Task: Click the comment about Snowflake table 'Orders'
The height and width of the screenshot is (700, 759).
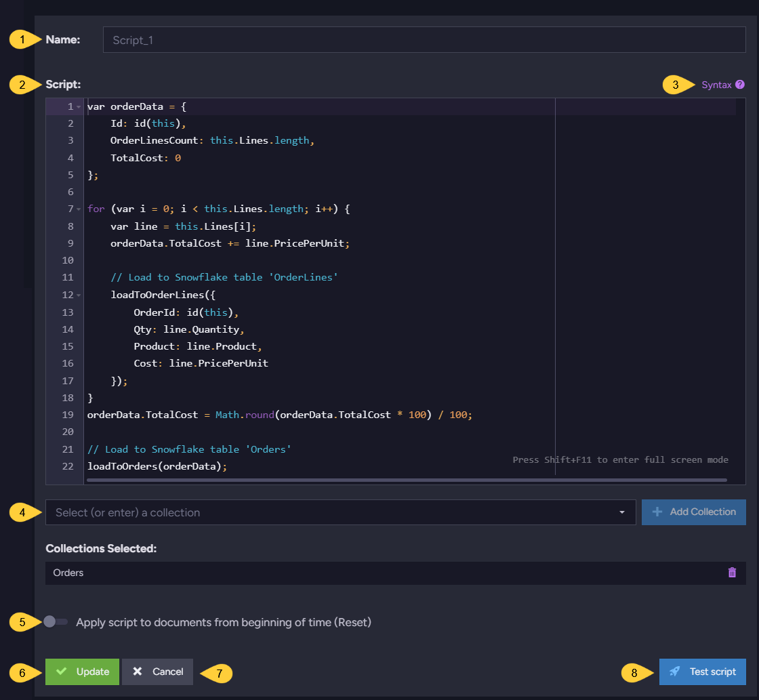Action: [189, 449]
